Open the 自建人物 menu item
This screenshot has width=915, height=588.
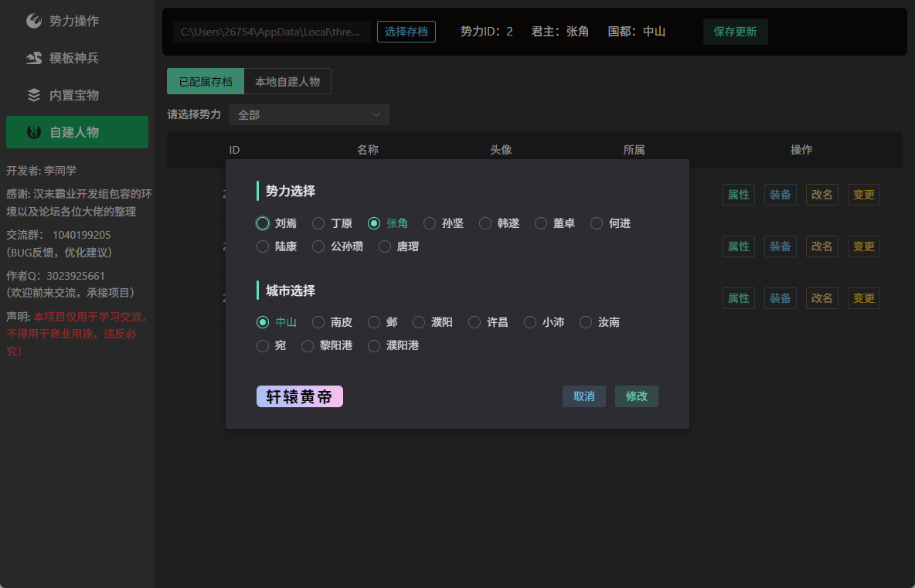(77, 132)
